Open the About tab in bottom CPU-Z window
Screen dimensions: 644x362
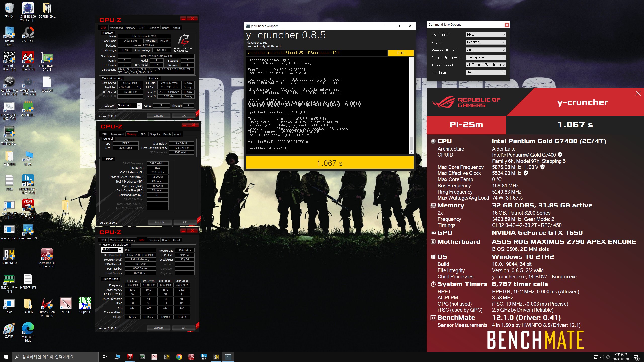click(x=176, y=240)
